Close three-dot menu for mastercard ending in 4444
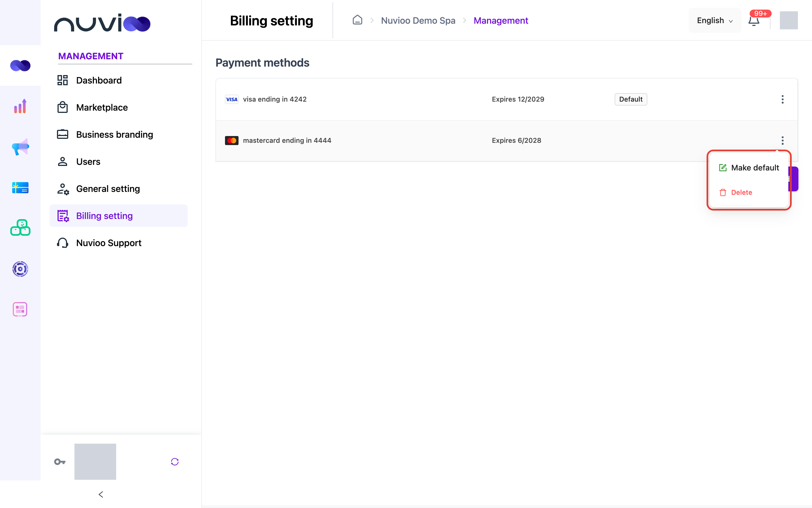Viewport: 812px width, 508px height. tap(782, 141)
